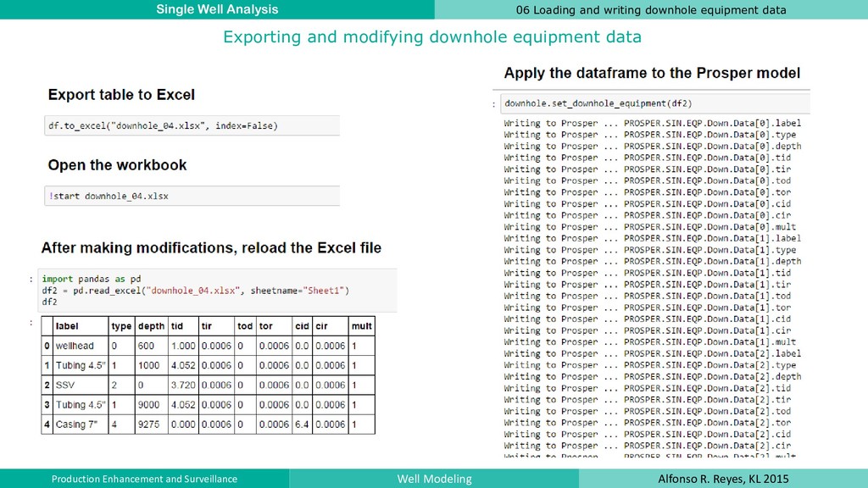
Task: Click the output line ending Data[0].depth
Action: 652,146
